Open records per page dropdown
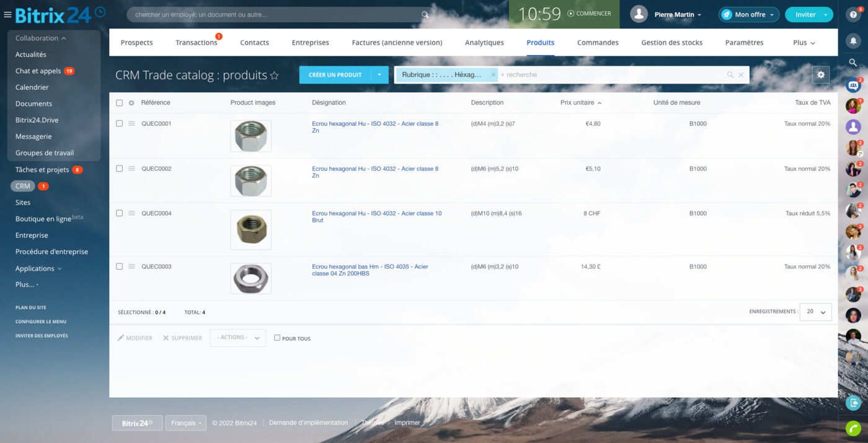868x443 pixels. 815,312
